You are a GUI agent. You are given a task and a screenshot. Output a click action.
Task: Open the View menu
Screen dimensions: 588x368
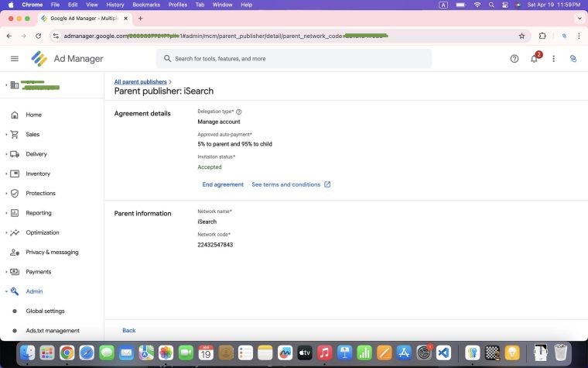[92, 5]
